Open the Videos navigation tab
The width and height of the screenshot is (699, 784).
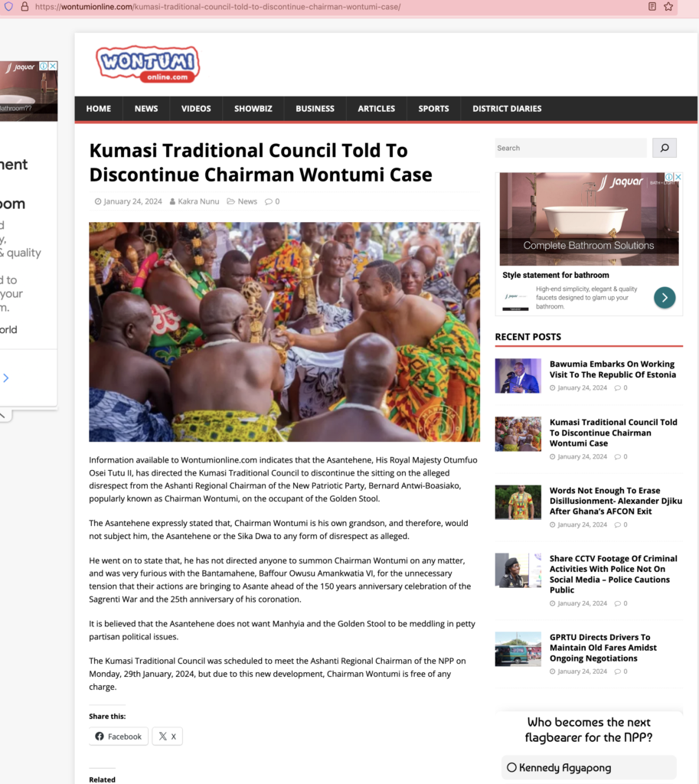click(x=196, y=109)
